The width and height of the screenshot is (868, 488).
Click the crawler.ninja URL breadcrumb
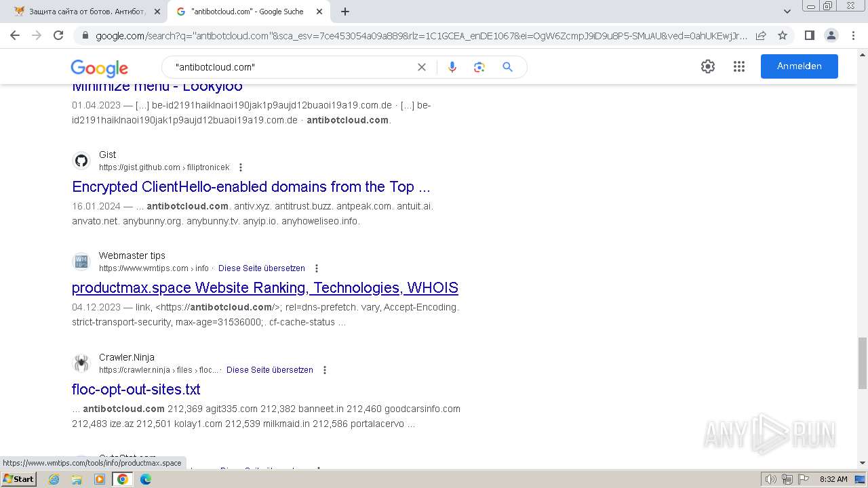(159, 370)
